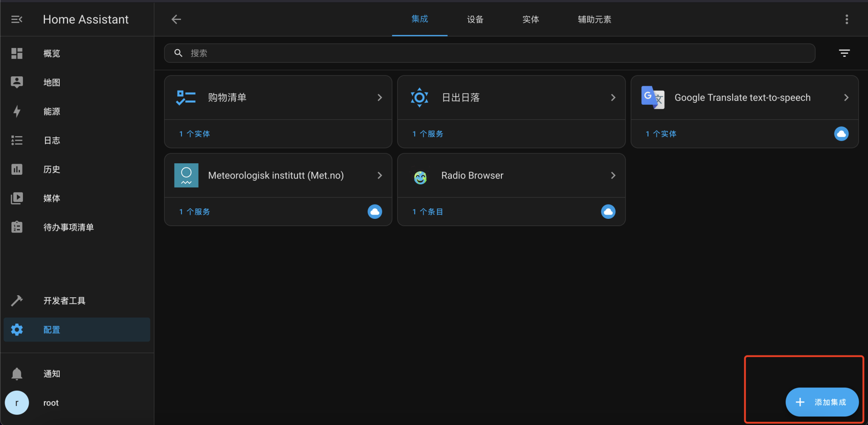Screen dimensions: 868x425
Task: Open 开发者工具 via its wrench icon
Action: (17, 300)
